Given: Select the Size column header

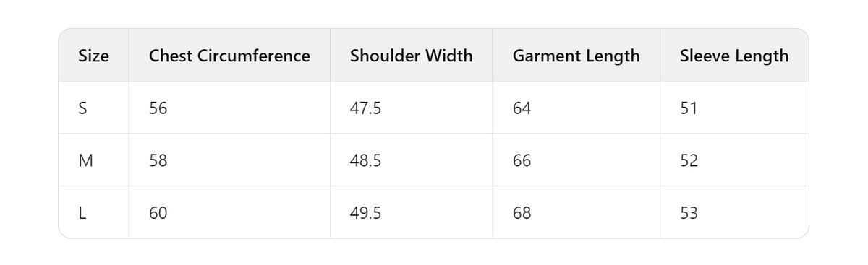Looking at the screenshot, I should coord(93,56).
